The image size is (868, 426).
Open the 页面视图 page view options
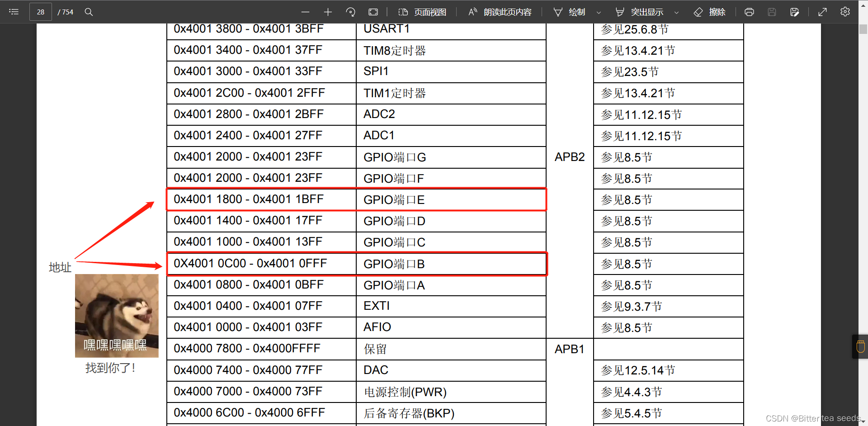[423, 12]
